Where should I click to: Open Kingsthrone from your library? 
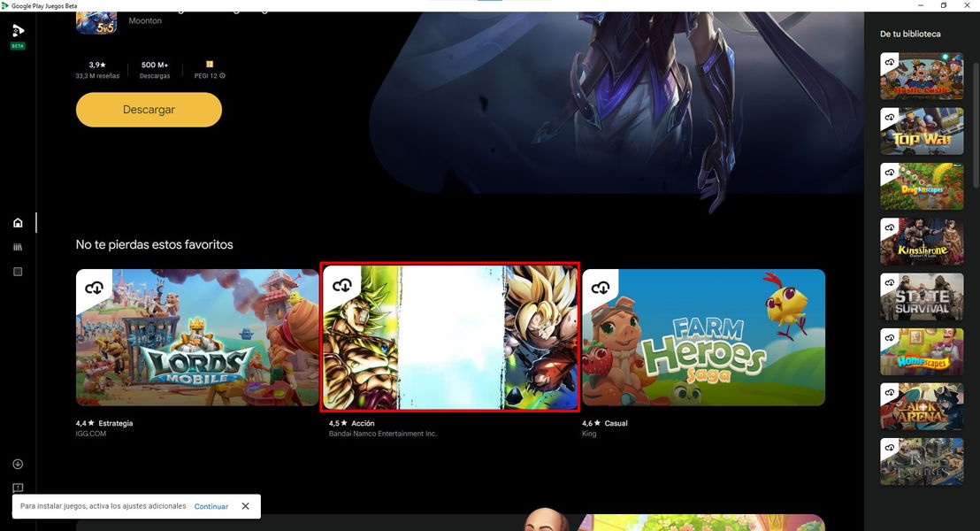(922, 242)
